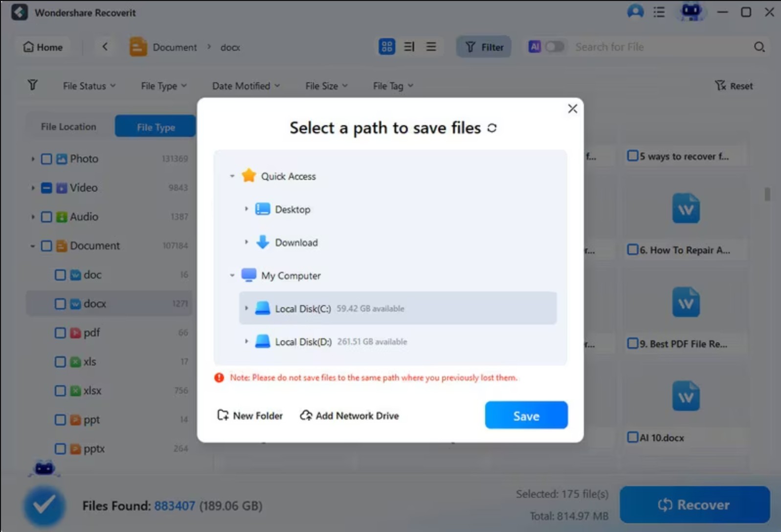Check the Photo category checkbox
This screenshot has width=781, height=532.
tap(46, 159)
